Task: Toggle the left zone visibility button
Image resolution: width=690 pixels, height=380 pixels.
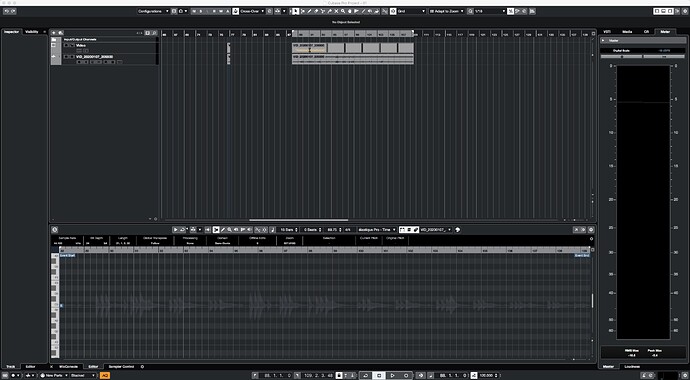Action: coord(657,11)
